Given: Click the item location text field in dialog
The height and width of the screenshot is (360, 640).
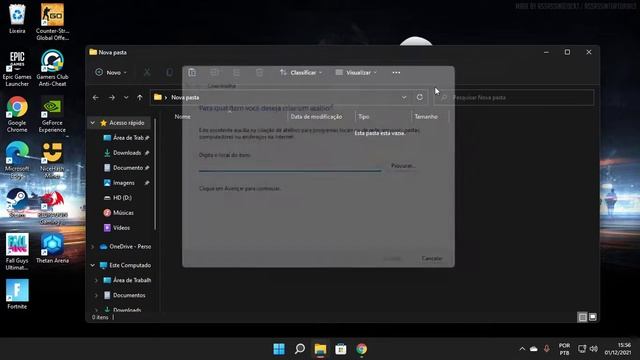Looking at the screenshot, I should point(290,166).
